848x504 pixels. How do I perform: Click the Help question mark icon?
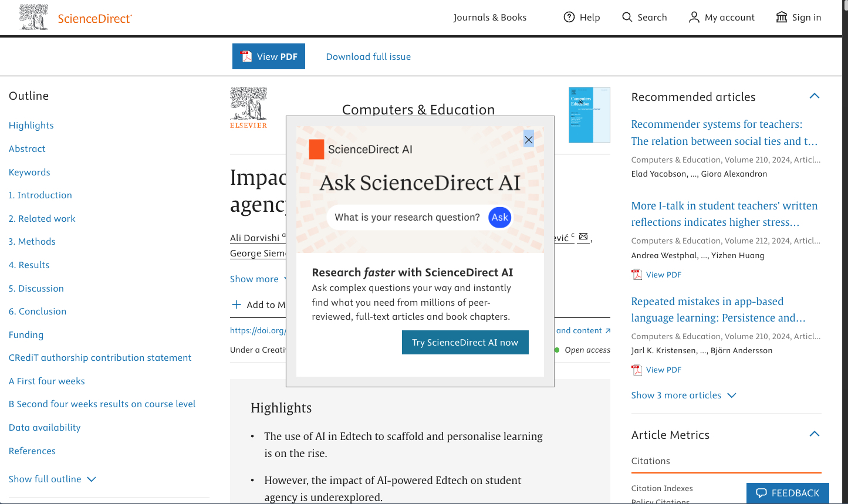pyautogui.click(x=569, y=18)
